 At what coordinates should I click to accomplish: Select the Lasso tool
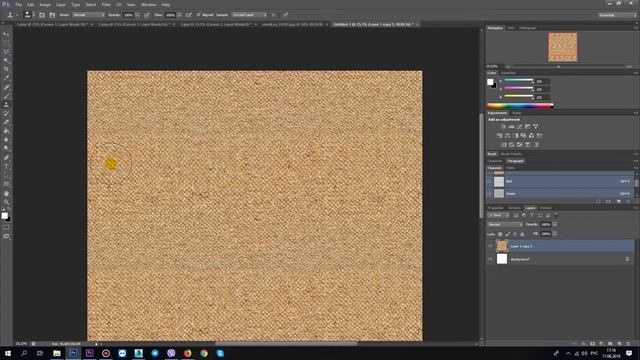(x=6, y=52)
